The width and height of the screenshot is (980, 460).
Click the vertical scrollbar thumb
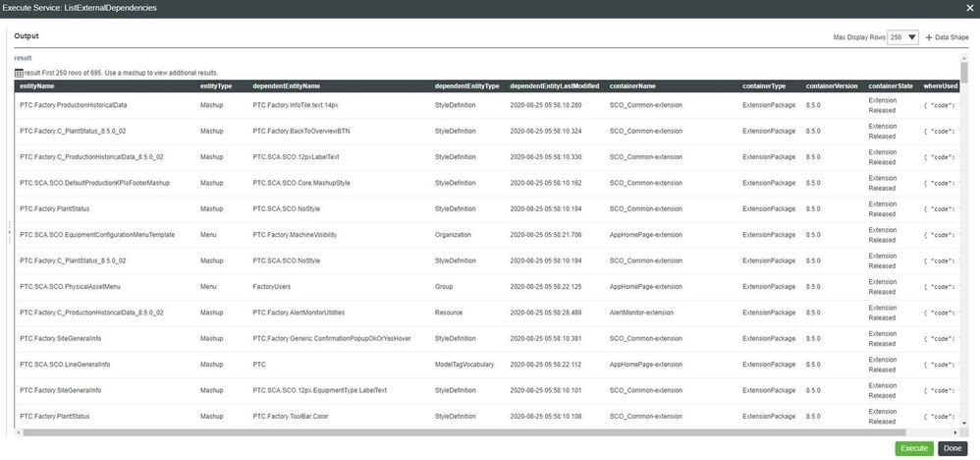click(964, 72)
